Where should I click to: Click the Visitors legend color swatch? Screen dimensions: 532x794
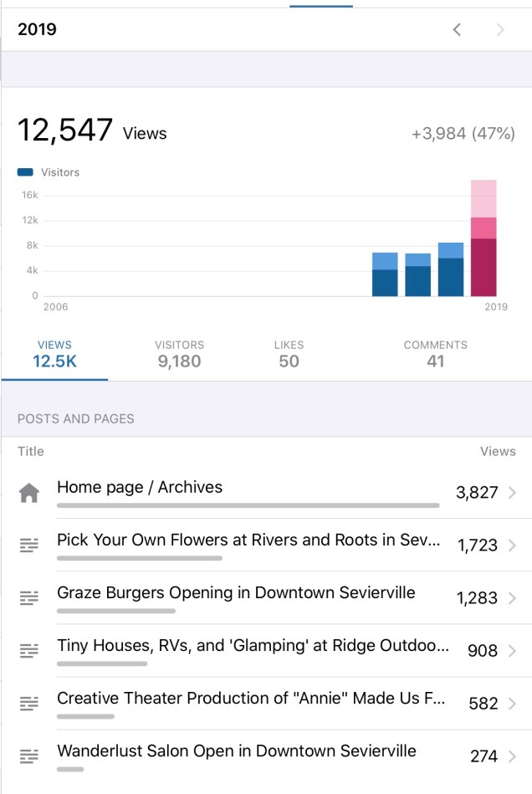coord(25,172)
